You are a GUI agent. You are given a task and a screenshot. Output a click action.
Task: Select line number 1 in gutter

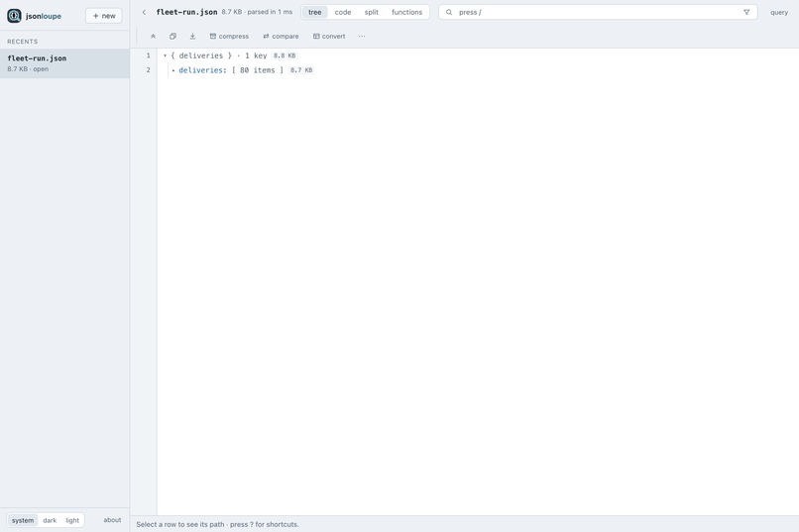pos(149,54)
